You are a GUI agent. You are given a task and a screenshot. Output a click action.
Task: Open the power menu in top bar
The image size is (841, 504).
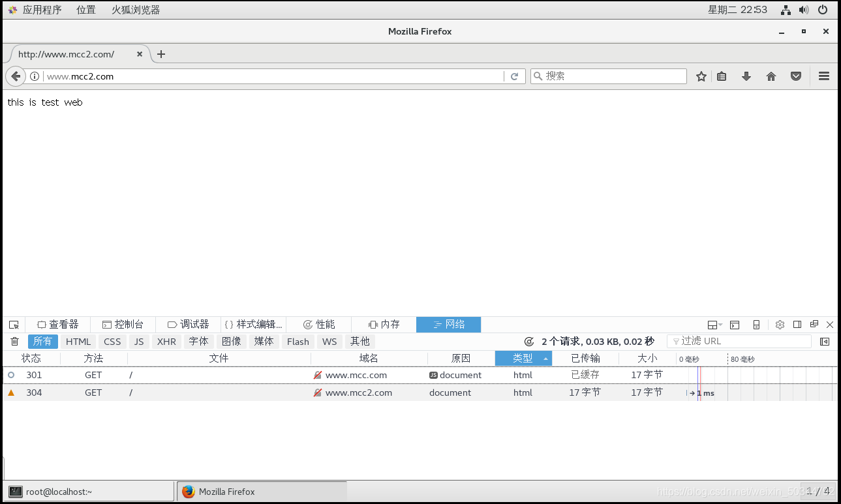pos(823,10)
